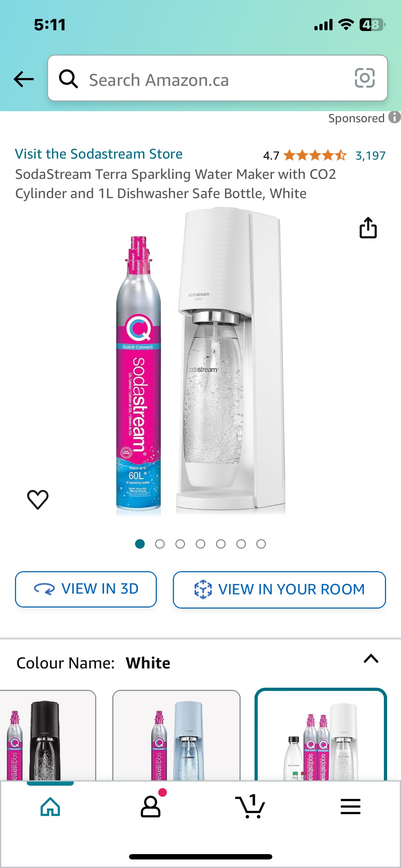Tap the back arrow icon
Image resolution: width=401 pixels, height=868 pixels.
tap(24, 79)
